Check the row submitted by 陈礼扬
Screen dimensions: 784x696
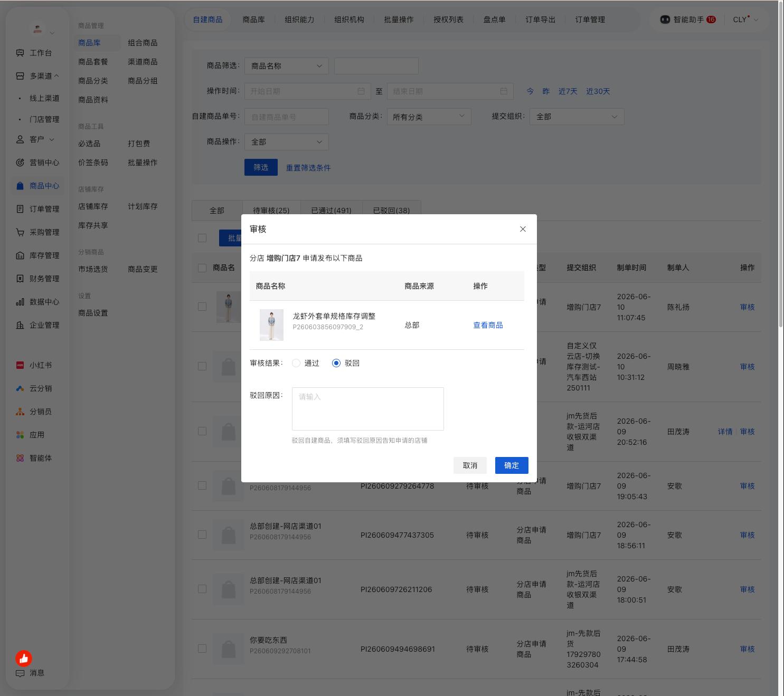[202, 307]
